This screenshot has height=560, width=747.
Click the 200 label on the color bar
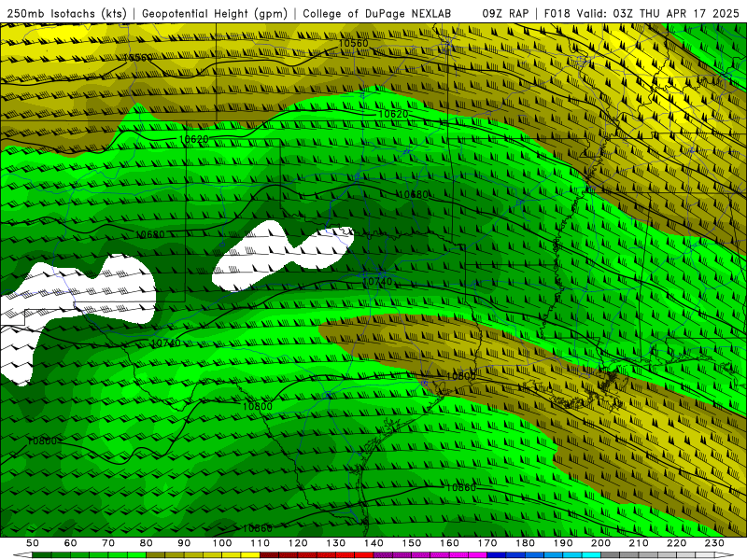pyautogui.click(x=600, y=543)
